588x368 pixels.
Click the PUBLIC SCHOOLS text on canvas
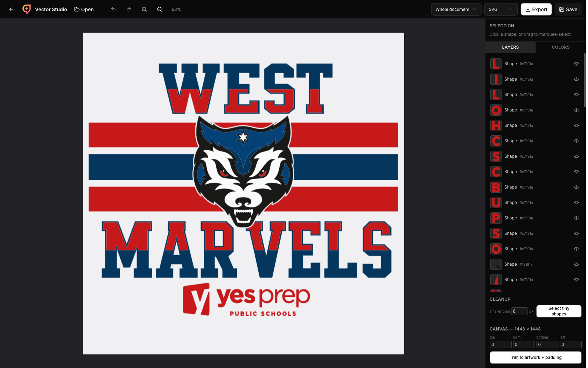point(263,314)
